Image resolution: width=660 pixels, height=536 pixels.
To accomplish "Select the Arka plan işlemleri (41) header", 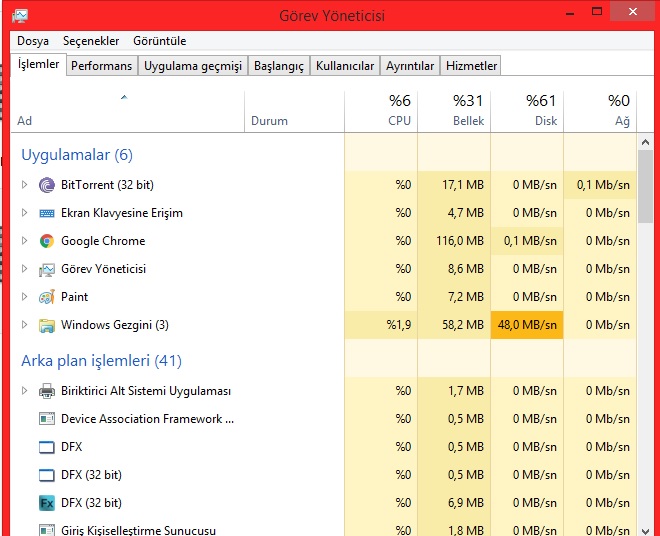I will (x=101, y=361).
